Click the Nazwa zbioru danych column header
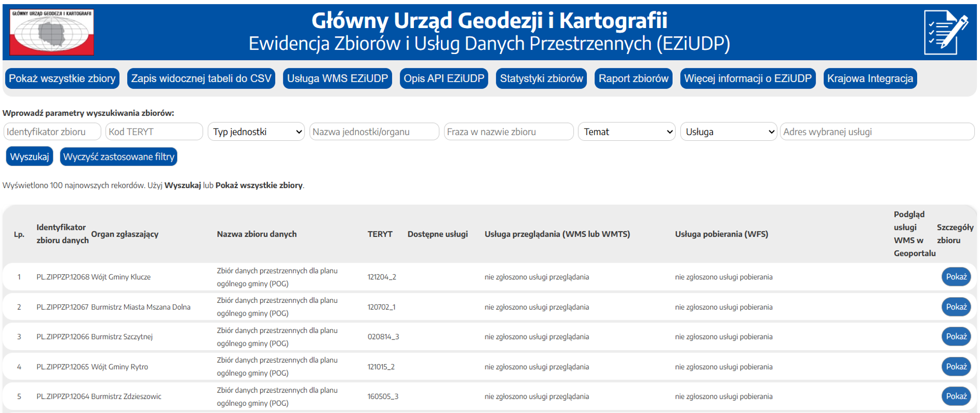Screen dimensions: 980x413 (x=257, y=234)
